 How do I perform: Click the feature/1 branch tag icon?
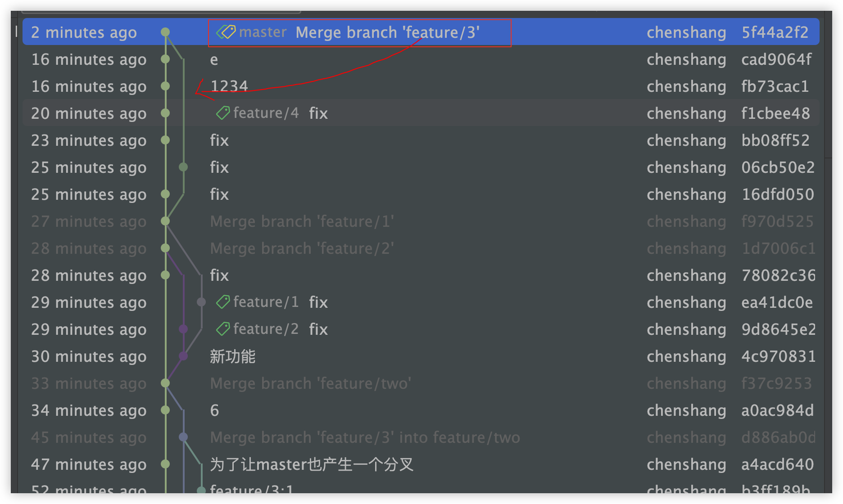click(x=223, y=302)
